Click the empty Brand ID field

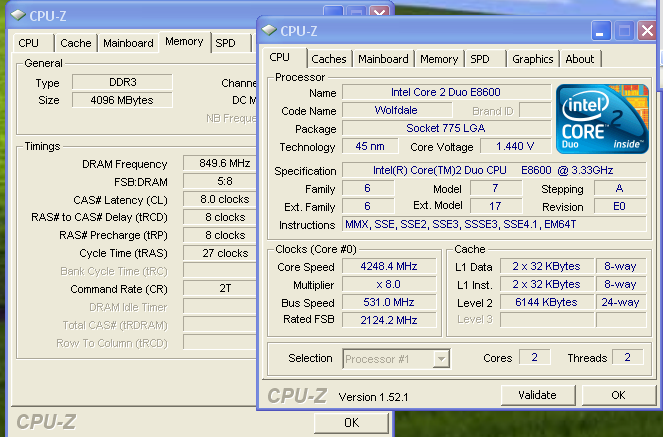(535, 110)
